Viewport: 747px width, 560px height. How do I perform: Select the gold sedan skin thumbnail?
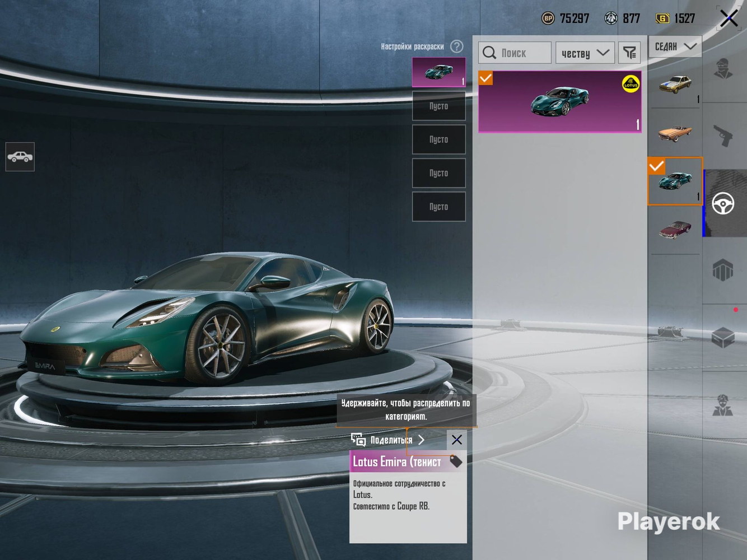tap(675, 84)
